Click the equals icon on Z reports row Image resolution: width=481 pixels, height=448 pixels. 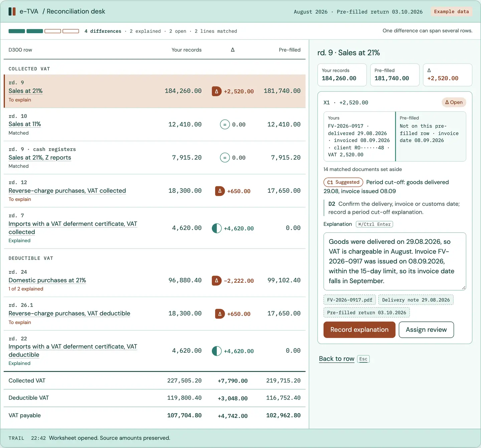225,158
